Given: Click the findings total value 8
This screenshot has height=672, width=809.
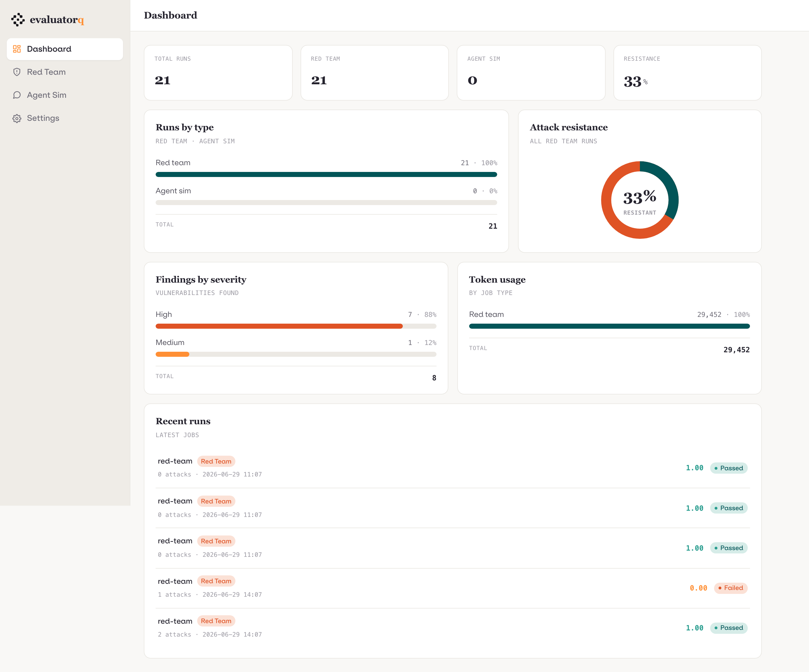Looking at the screenshot, I should tap(434, 378).
